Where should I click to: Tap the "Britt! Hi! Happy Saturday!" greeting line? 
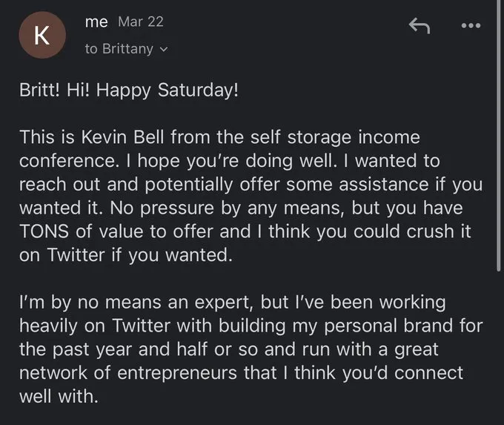pos(129,90)
